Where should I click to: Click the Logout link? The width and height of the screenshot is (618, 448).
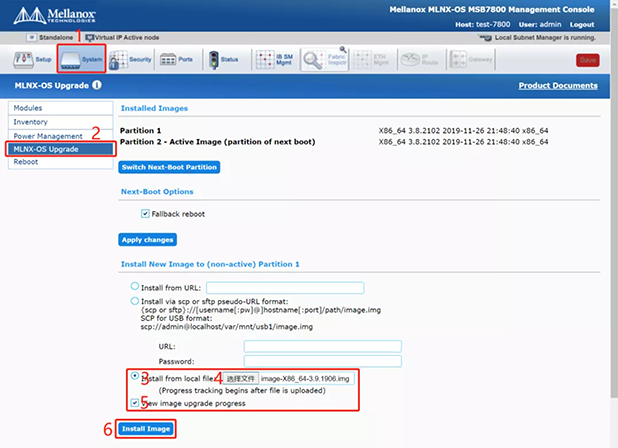pyautogui.click(x=582, y=24)
